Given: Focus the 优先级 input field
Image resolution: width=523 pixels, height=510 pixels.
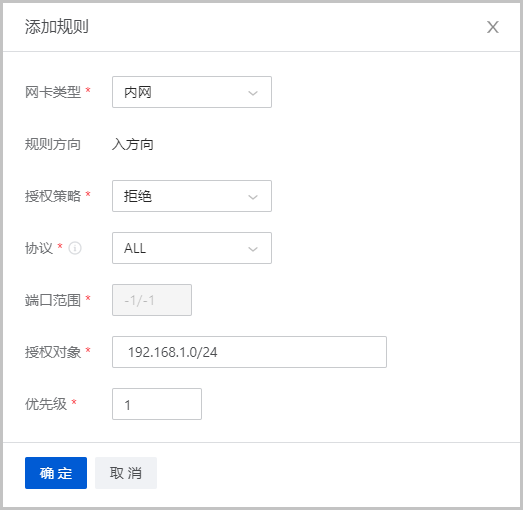Looking at the screenshot, I should tap(157, 404).
